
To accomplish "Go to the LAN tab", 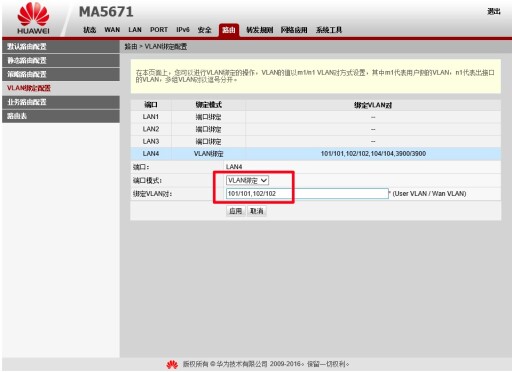I will [135, 30].
